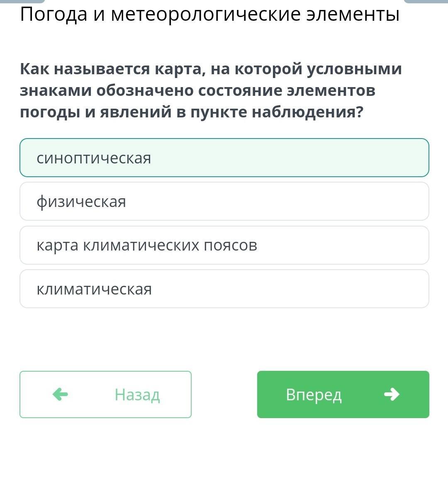Screen dimensions: 448x504
Task: Pick the option "карта климатических поясов"
Action: (x=224, y=245)
